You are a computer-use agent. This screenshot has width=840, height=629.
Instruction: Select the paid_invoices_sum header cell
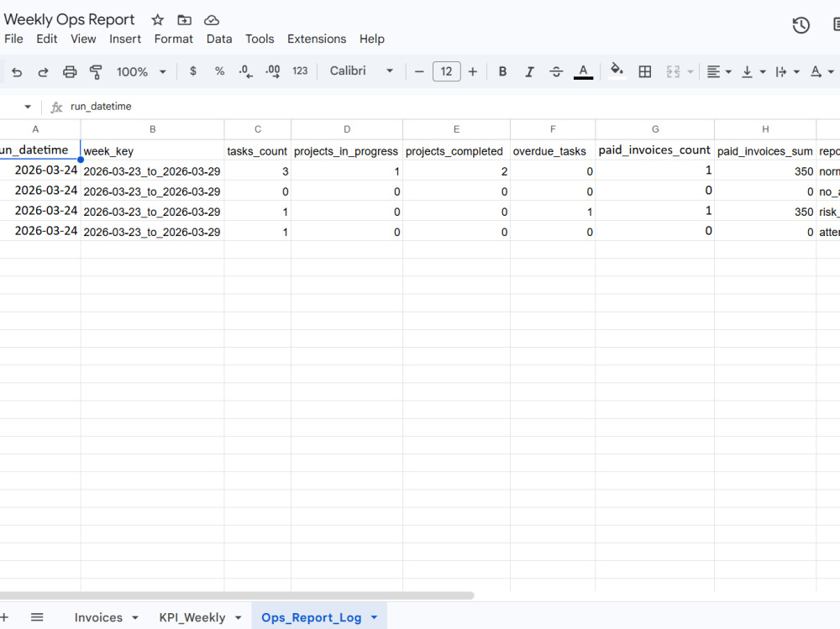pyautogui.click(x=765, y=150)
